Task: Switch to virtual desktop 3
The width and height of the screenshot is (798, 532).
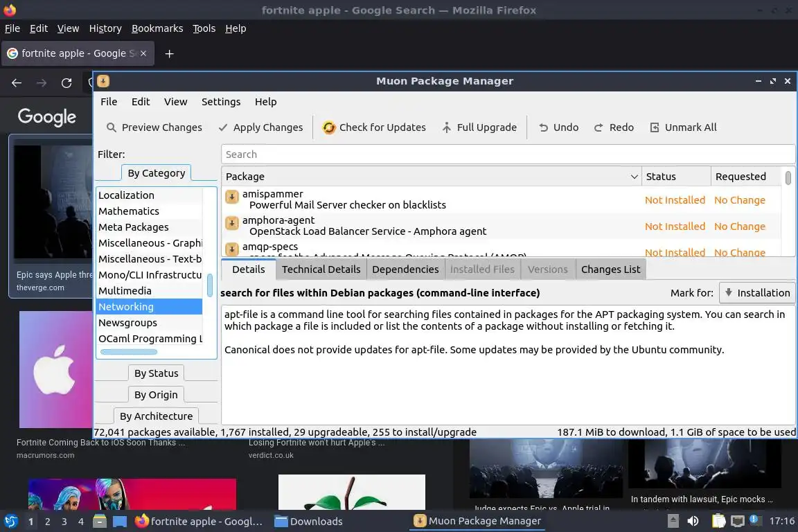Action: [64, 522]
